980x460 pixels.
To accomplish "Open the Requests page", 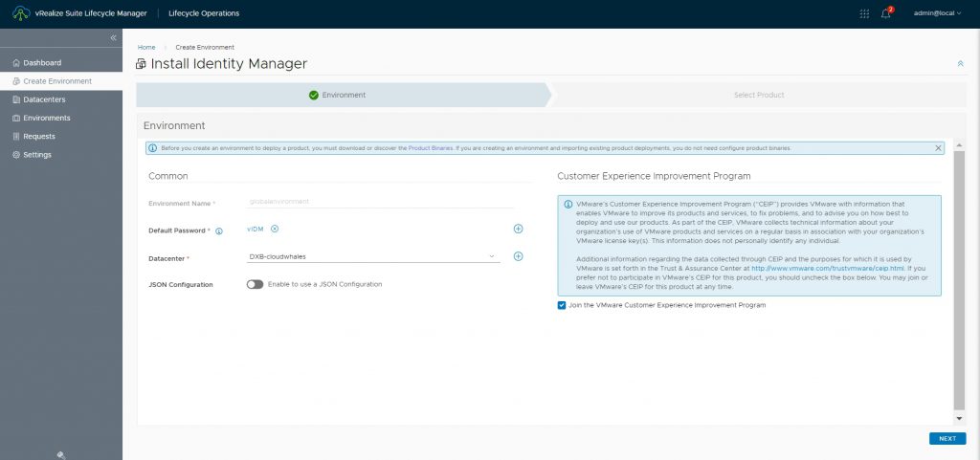I will (x=61, y=136).
